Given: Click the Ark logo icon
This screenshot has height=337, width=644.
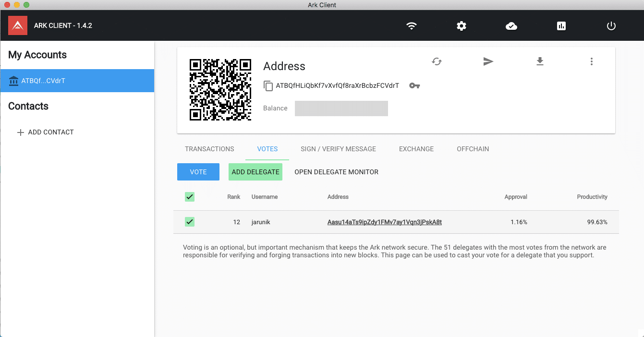Looking at the screenshot, I should point(18,25).
